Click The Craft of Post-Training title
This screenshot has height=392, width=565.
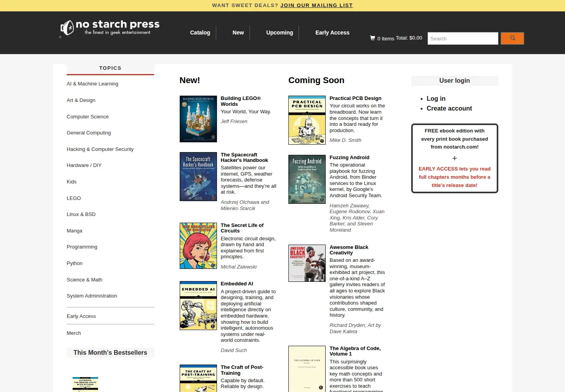tap(242, 370)
